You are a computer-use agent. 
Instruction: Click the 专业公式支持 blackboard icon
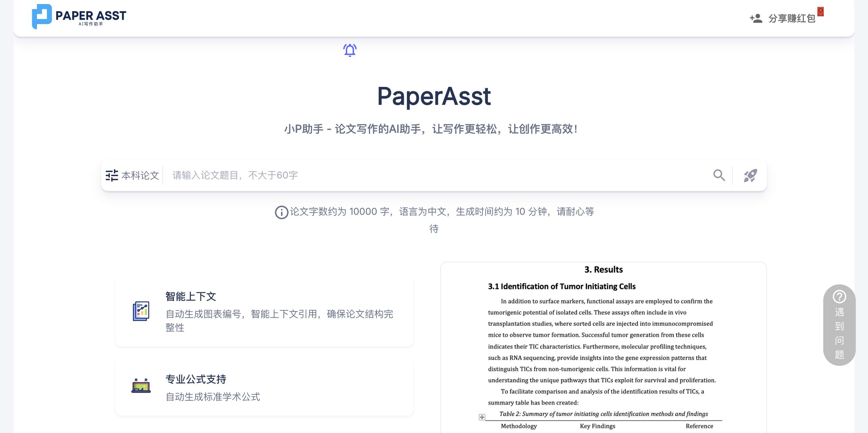click(x=141, y=386)
